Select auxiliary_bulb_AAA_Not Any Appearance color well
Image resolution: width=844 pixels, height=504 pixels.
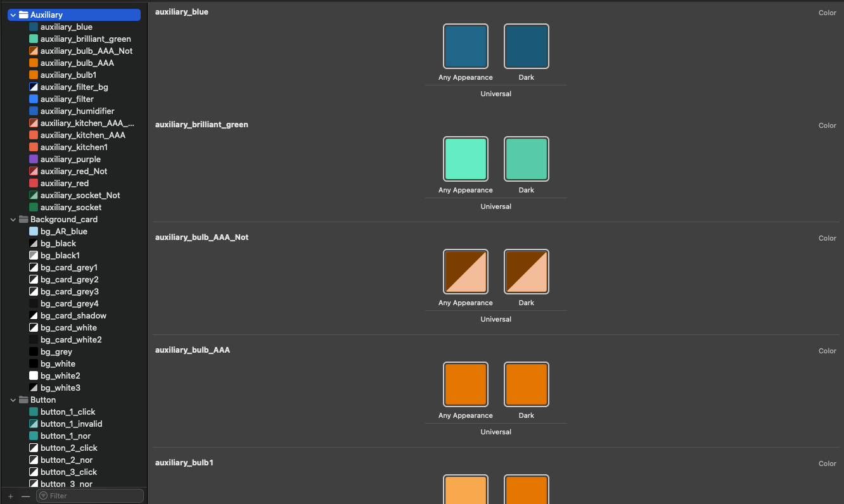[x=466, y=272]
